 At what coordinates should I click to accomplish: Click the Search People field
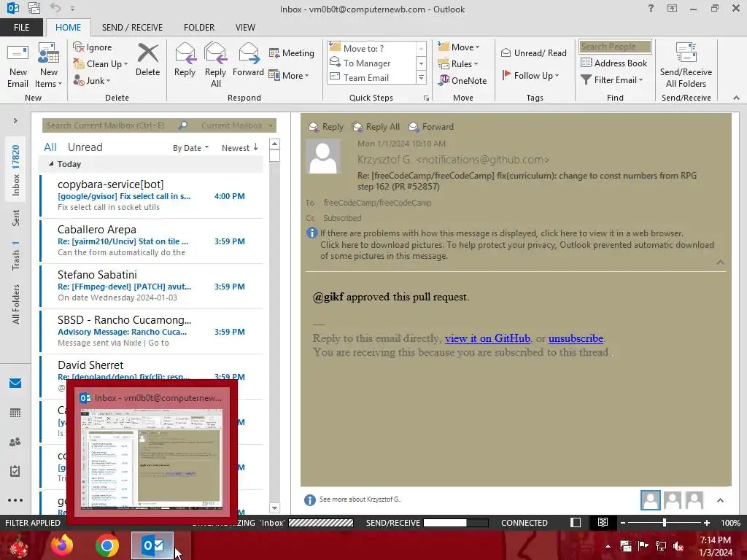pos(614,47)
